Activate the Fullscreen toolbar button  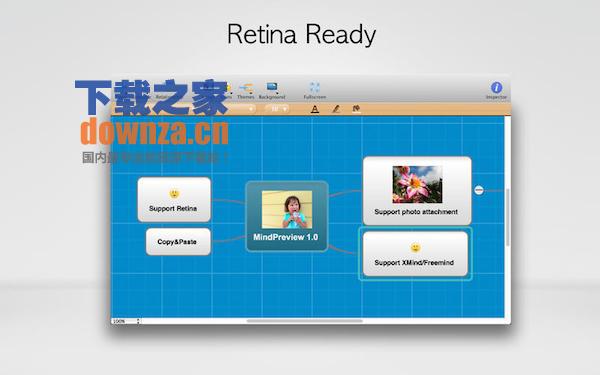pos(315,91)
